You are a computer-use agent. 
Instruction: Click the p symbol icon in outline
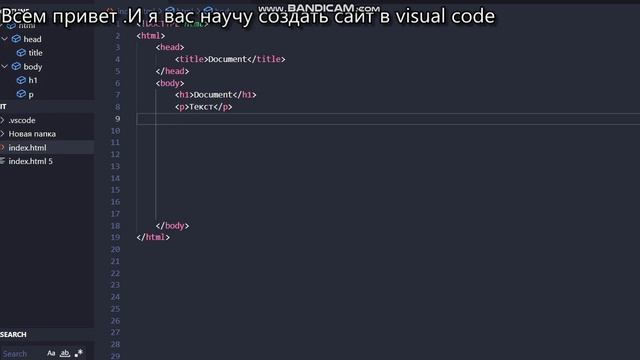(21, 94)
